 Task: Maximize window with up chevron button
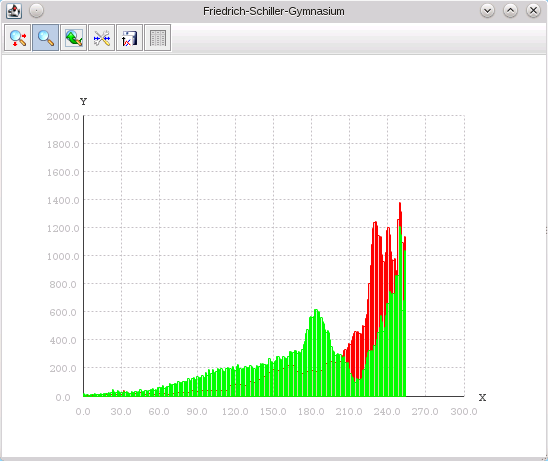click(510, 11)
